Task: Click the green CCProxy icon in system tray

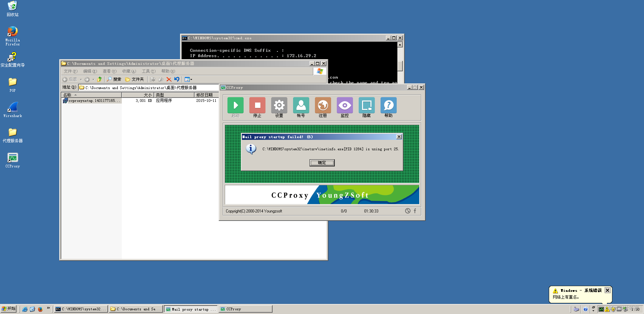Action: 601,309
